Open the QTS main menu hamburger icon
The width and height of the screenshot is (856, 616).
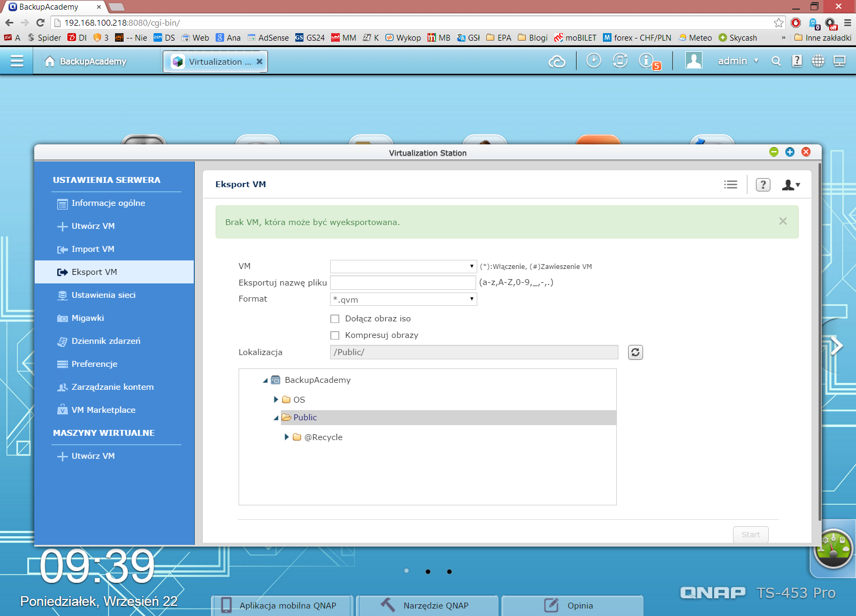pos(17,61)
